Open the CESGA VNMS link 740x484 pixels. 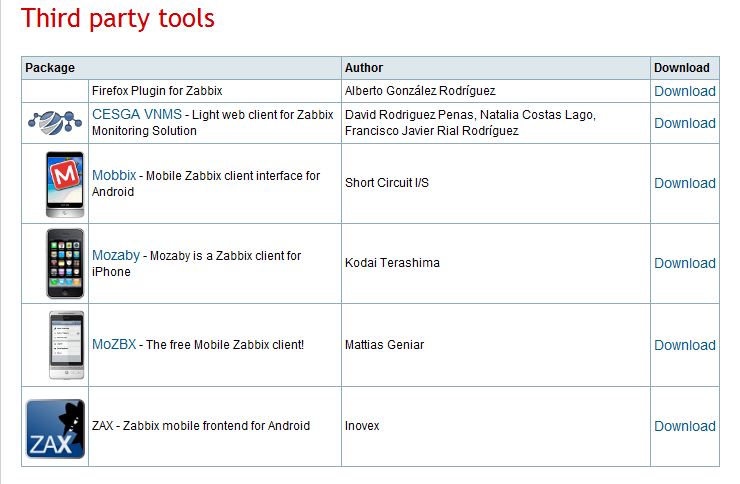pos(137,115)
